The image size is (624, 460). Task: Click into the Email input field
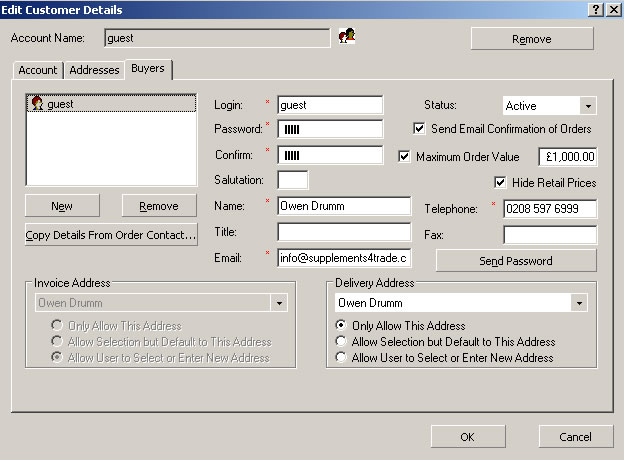[344, 259]
